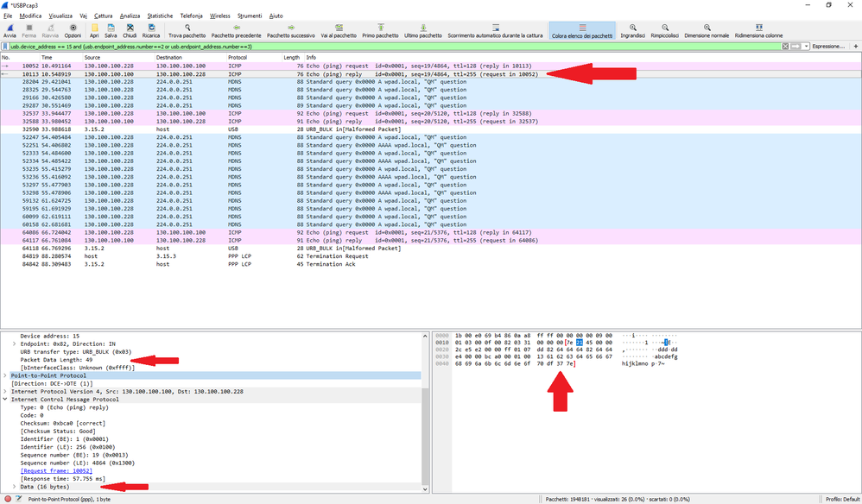Click the red expert info circle in status bar
The image size is (862, 504).
coord(8,499)
